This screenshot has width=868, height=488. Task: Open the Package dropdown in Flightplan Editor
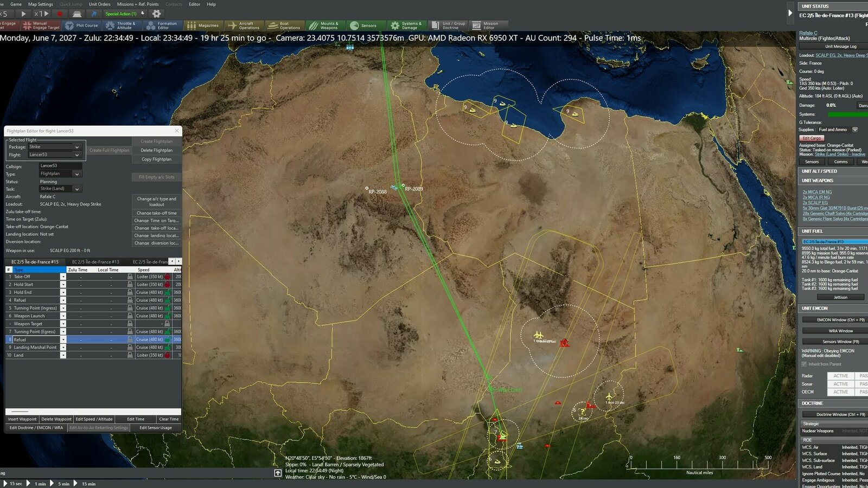coord(77,146)
